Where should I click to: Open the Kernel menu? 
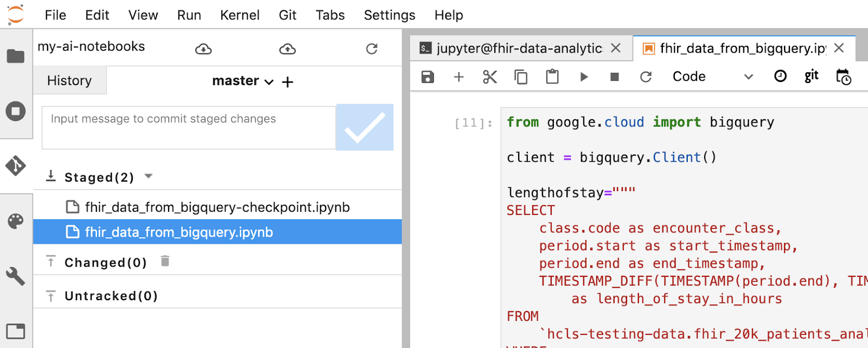click(x=239, y=15)
